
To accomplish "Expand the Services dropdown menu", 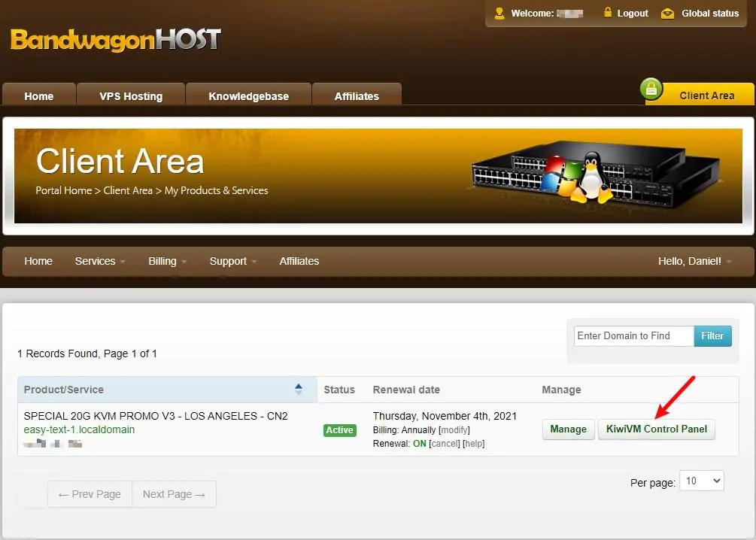I will [x=100, y=261].
